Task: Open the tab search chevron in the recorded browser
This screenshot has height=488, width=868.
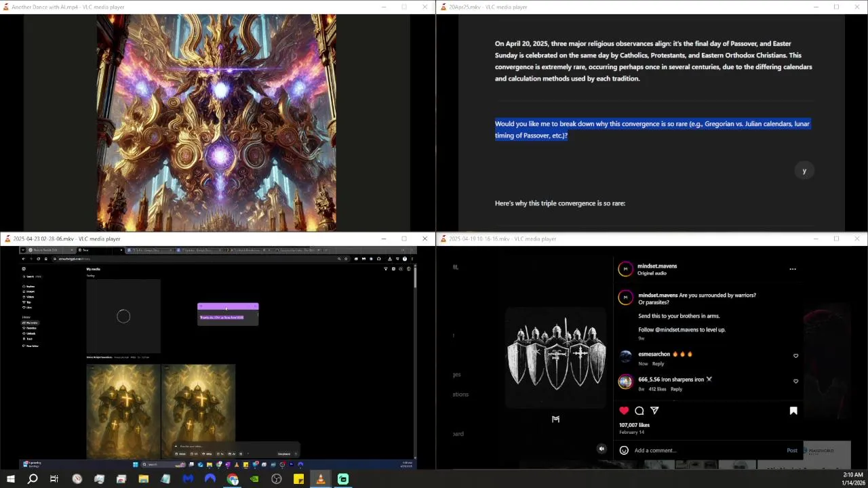Action: click(23, 250)
